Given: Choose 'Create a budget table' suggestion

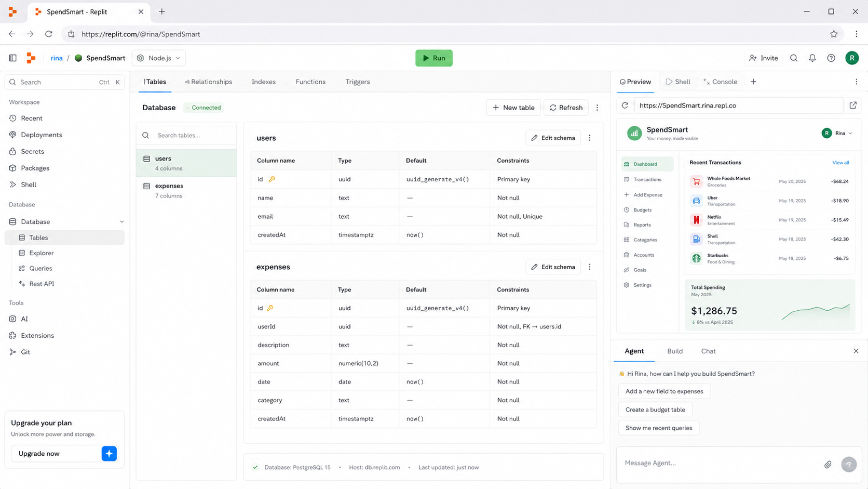Looking at the screenshot, I should point(655,409).
